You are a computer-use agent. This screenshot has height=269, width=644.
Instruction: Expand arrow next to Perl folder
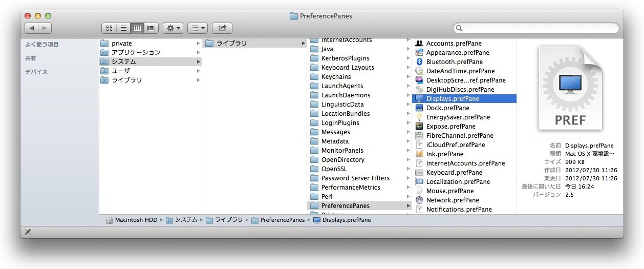pos(408,197)
